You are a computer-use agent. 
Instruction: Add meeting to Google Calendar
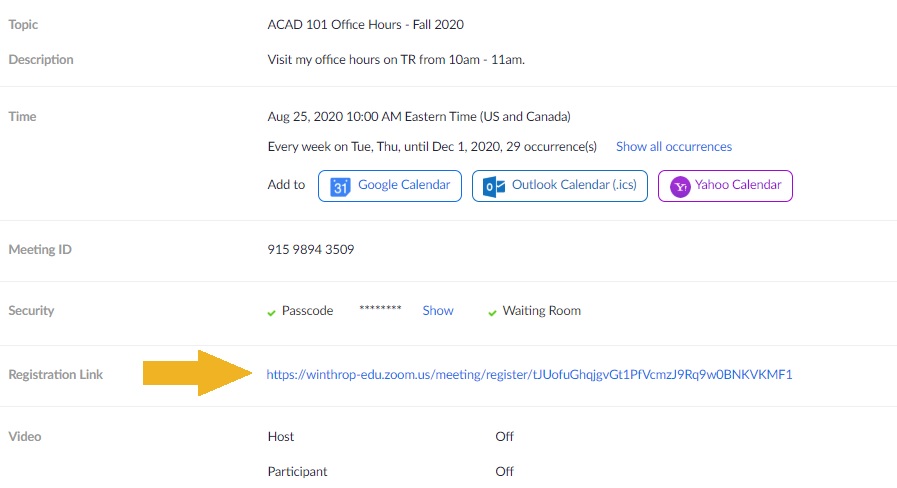point(390,185)
